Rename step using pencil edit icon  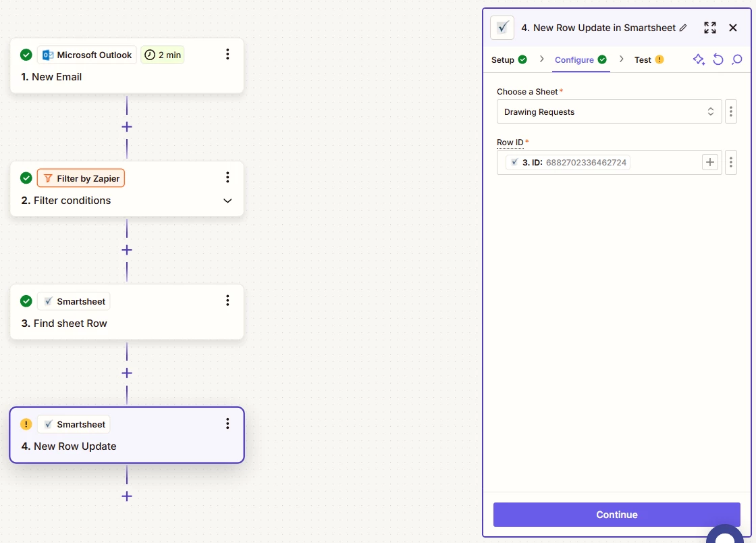(x=683, y=28)
